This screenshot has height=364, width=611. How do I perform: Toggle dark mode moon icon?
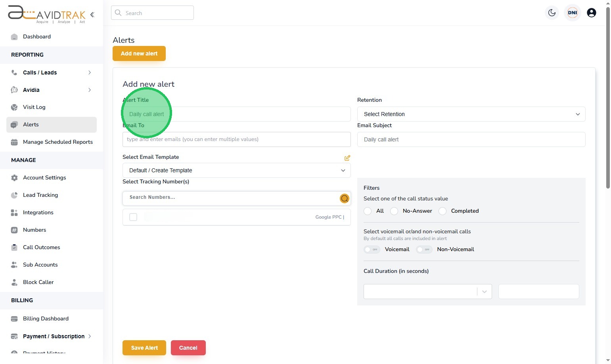click(552, 13)
